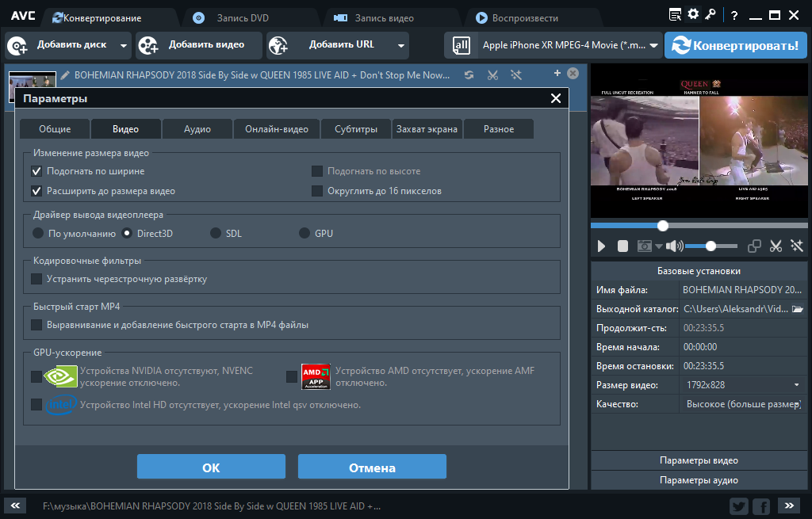This screenshot has height=519, width=812.
Task: Click the scissors cut icon in video row
Action: click(x=492, y=75)
